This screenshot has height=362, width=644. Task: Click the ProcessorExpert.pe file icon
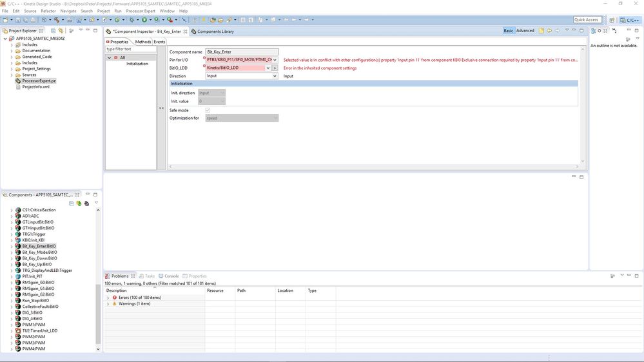coord(18,81)
